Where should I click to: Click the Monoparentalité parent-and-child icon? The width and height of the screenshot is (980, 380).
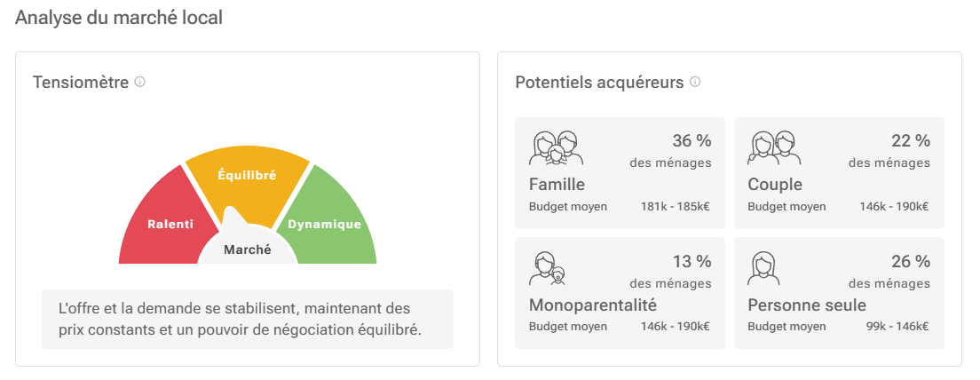click(547, 268)
